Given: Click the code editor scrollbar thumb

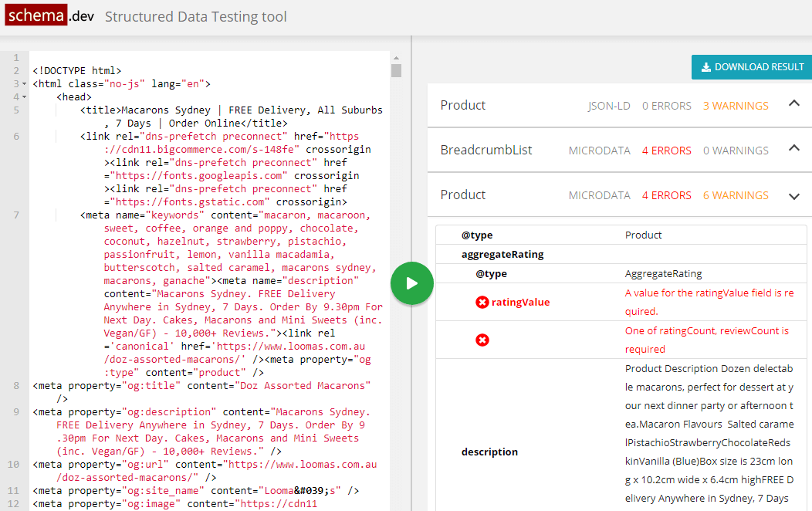Looking at the screenshot, I should 396,70.
